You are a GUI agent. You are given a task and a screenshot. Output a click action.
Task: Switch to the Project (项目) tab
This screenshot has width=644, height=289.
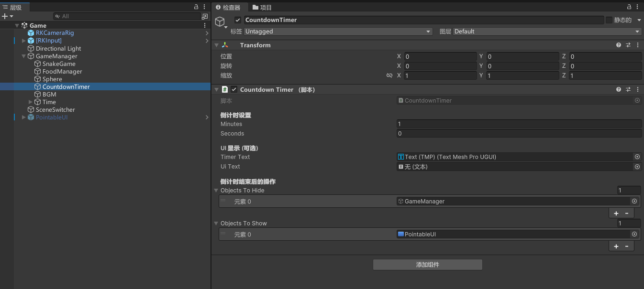262,7
